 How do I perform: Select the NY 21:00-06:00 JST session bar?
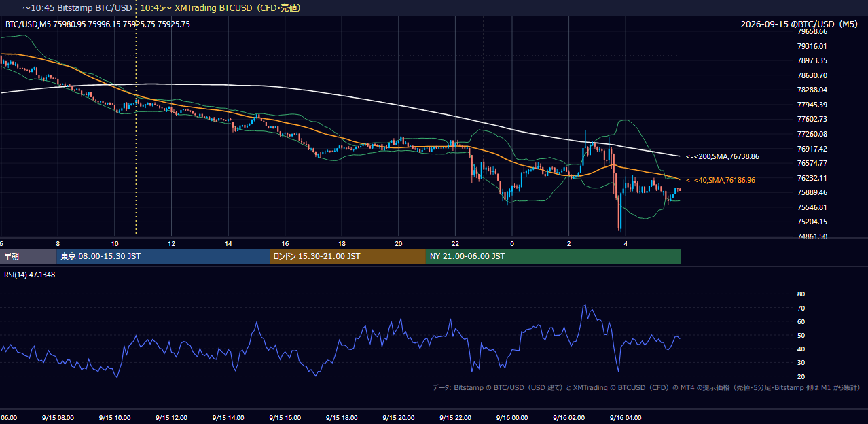554,256
